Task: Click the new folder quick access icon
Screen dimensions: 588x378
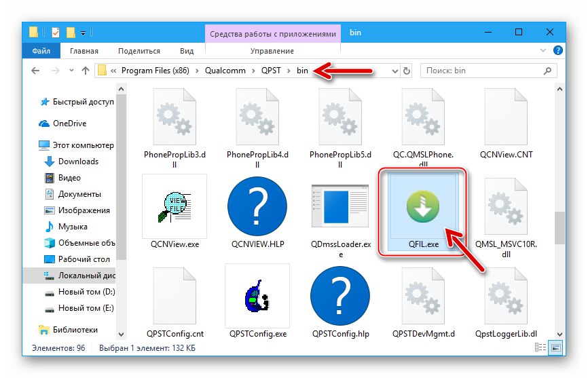Action: click(71, 33)
